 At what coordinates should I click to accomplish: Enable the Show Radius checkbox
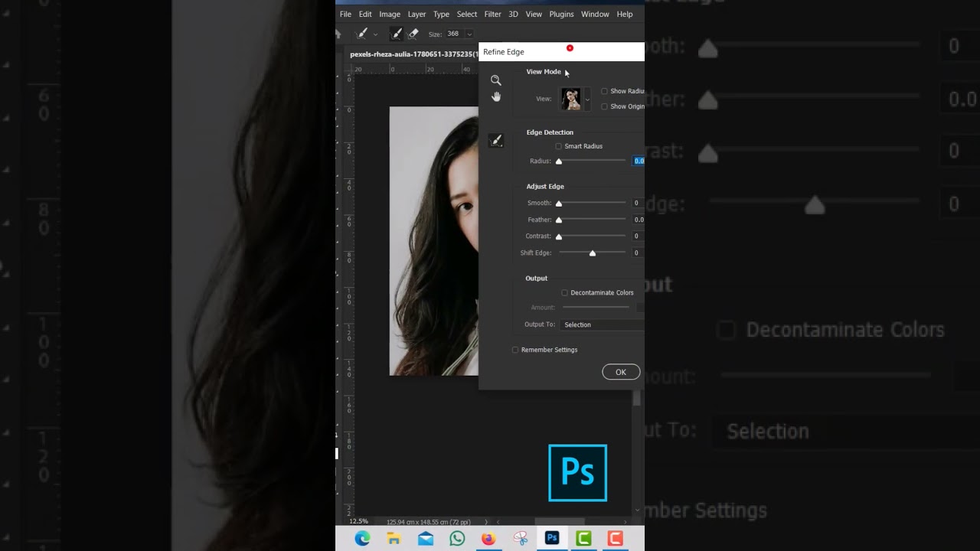point(604,91)
